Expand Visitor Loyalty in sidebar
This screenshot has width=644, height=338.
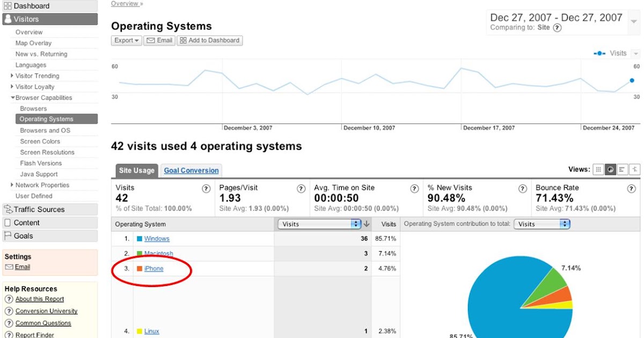12,87
